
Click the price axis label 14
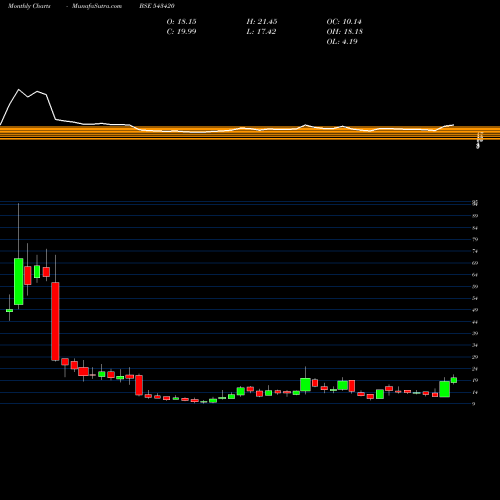[x=475, y=392]
